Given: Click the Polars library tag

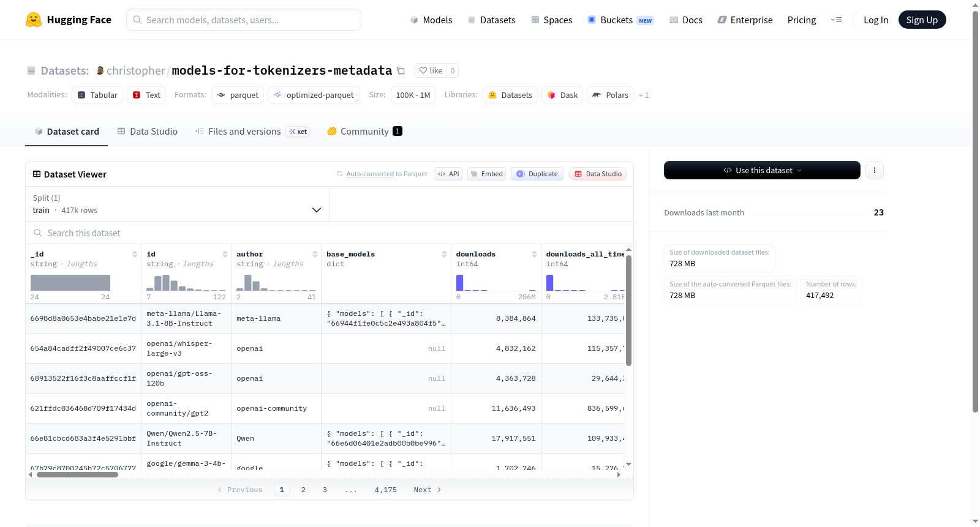Looking at the screenshot, I should pyautogui.click(x=611, y=95).
